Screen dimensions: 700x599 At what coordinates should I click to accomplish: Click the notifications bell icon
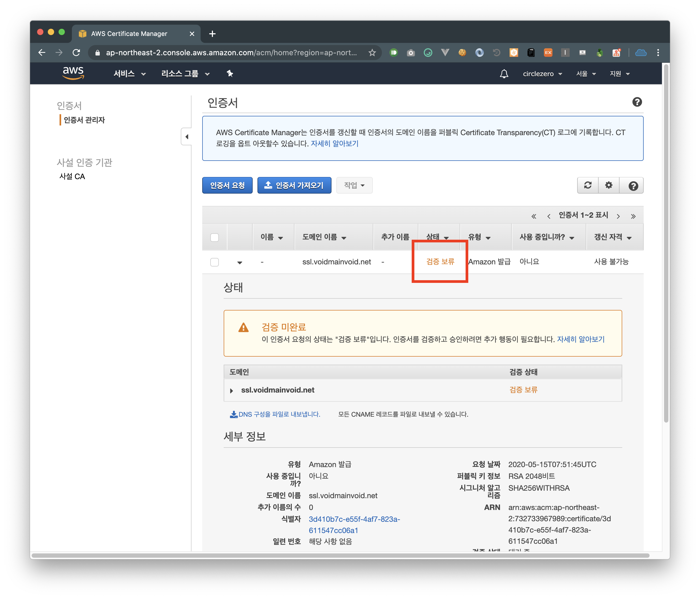point(504,74)
